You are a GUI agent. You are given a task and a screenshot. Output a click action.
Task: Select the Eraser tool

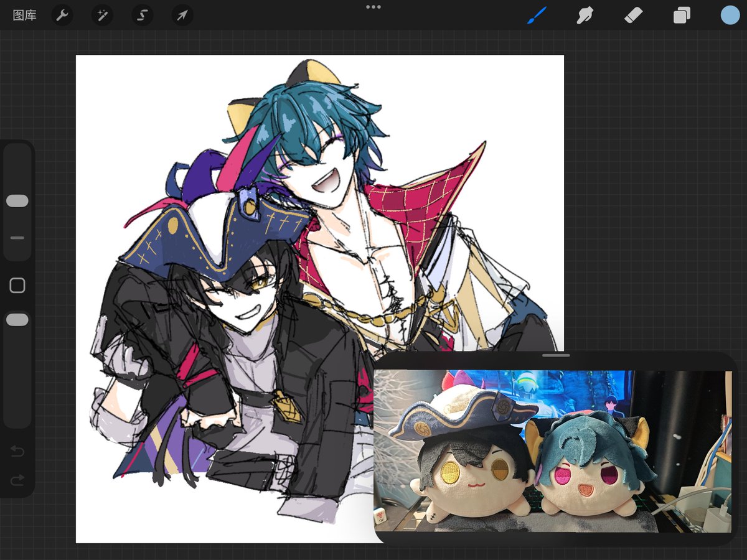[x=634, y=15]
